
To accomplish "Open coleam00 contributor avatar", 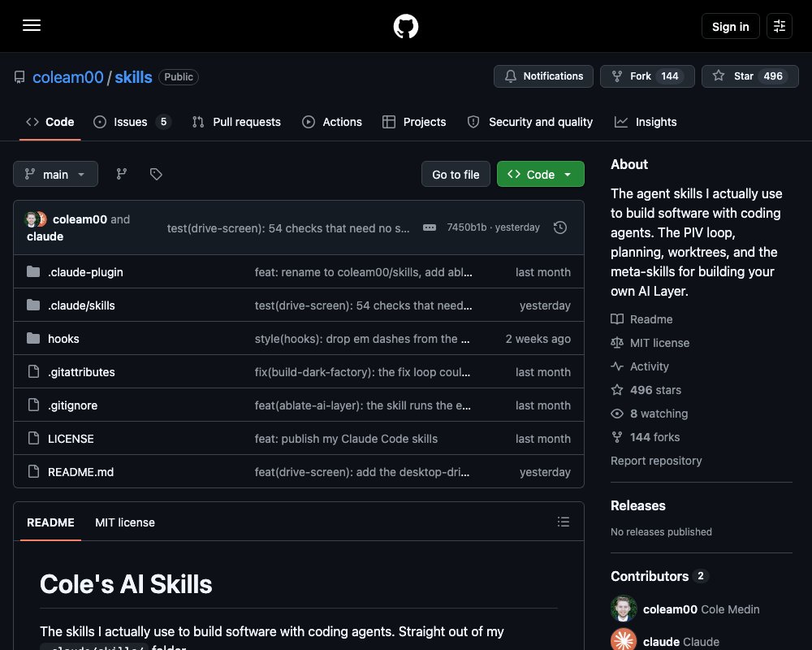I will [624, 609].
